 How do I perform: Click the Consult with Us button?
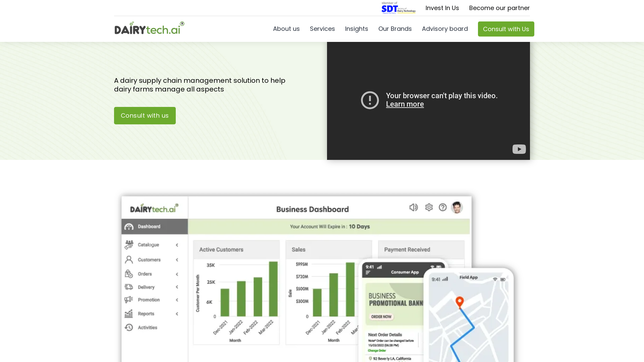(x=506, y=29)
